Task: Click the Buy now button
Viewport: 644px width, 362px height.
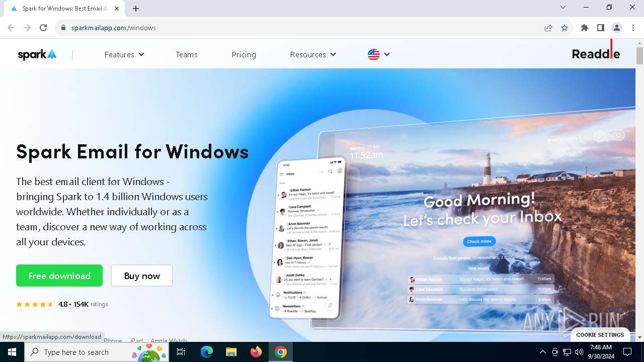Action: (142, 276)
